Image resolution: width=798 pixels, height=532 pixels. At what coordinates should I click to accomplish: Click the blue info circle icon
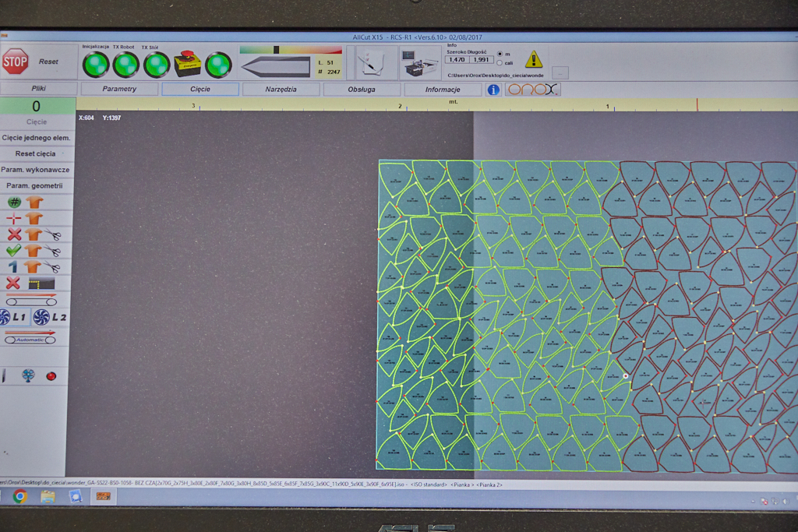[x=493, y=90]
